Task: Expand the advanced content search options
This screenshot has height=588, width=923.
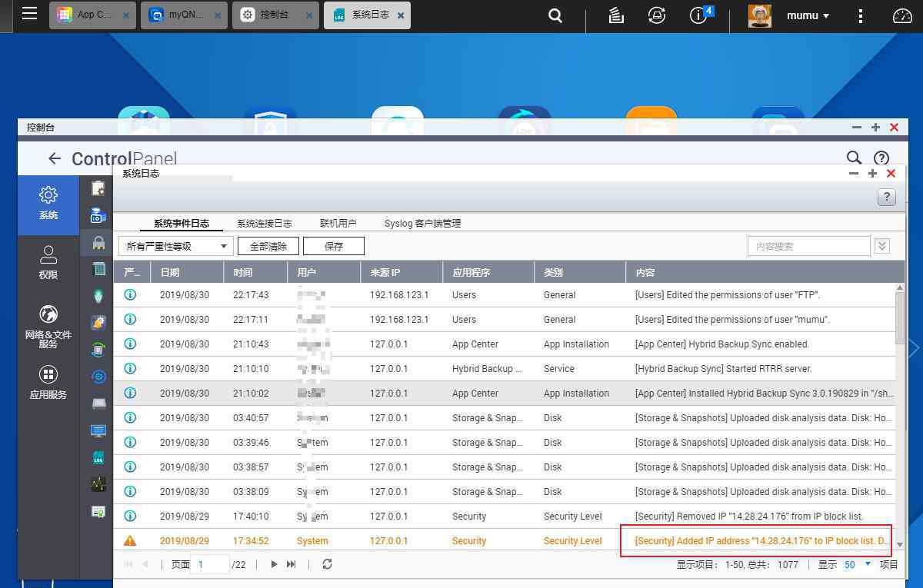Action: point(882,246)
